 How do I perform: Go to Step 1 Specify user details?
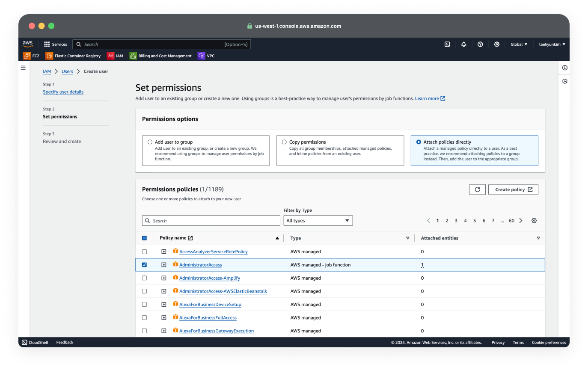63,92
